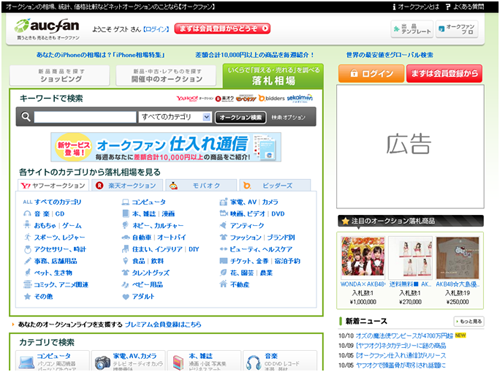This screenshot has height=372, width=500.
Task: Click the ticket icon beside チケット、金券
Action: [223, 261]
